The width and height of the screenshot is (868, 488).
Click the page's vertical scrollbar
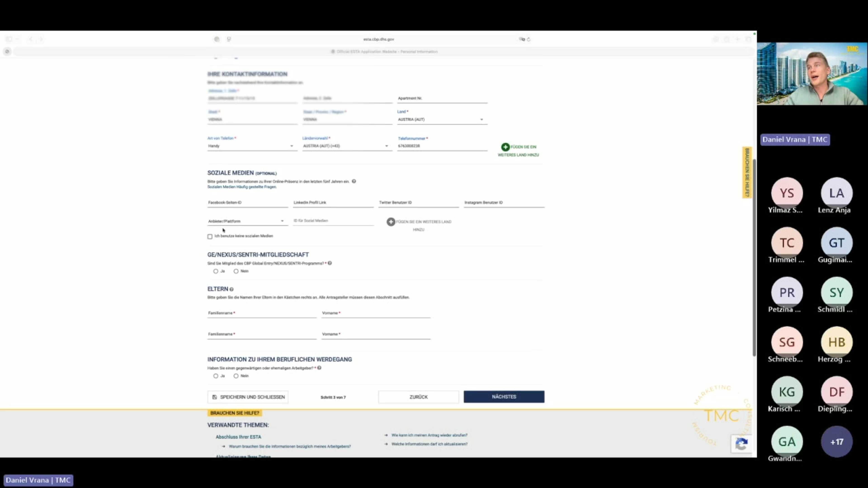tap(754, 258)
